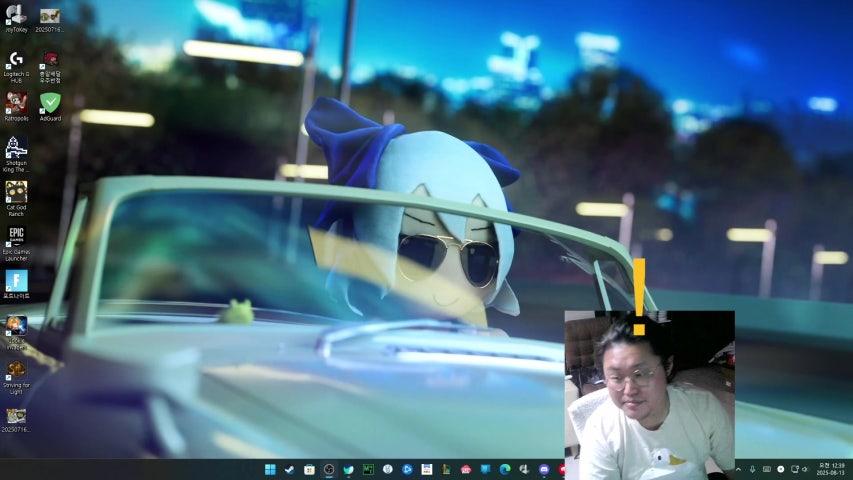Open the JoyToKey taskbar icon
The width and height of the screenshot is (853, 480).
click(524, 469)
